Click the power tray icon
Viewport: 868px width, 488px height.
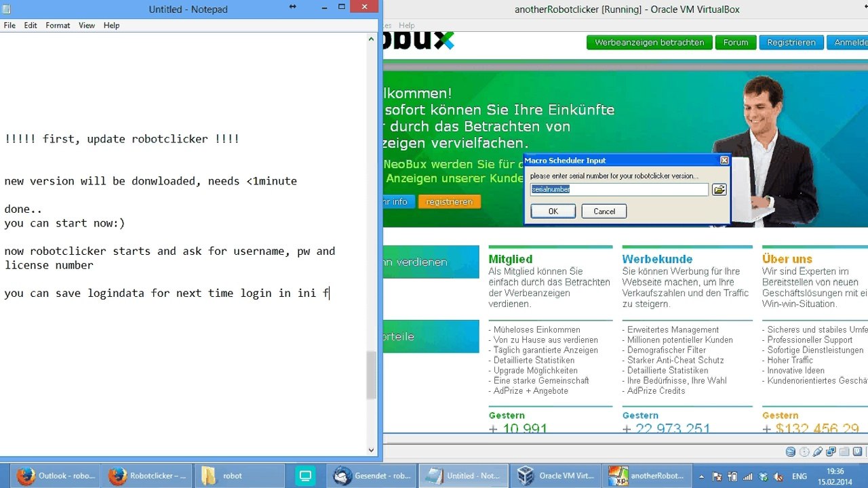coord(732,476)
